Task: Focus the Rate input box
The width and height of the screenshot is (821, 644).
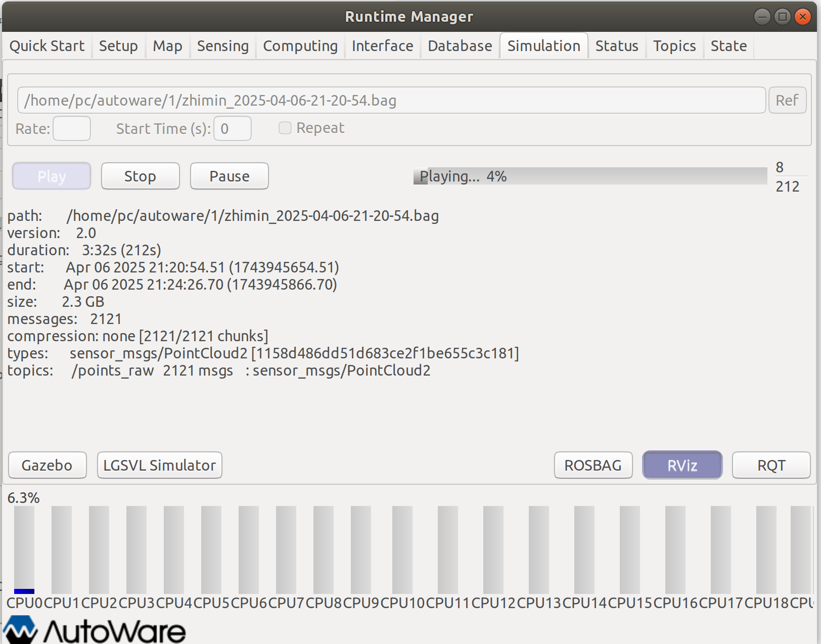Action: 72,128
